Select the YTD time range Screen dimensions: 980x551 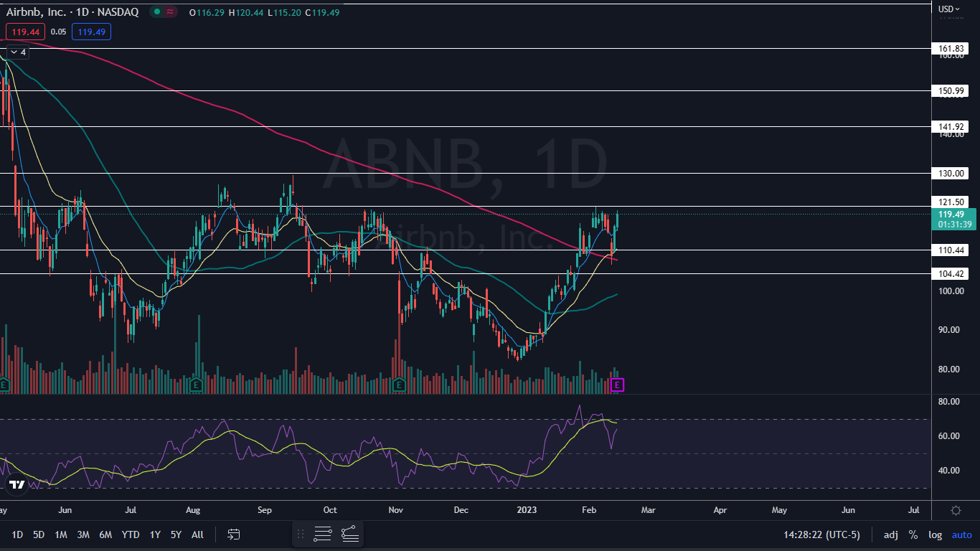pos(131,534)
